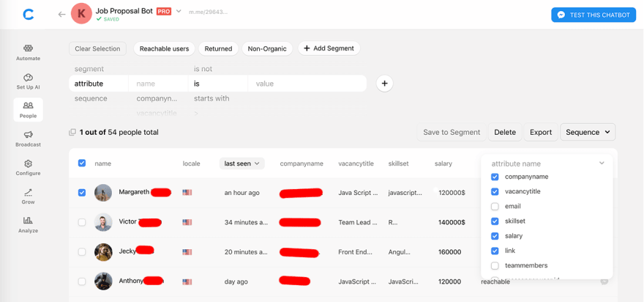
Task: Click the K bot avatar icon
Action: [x=81, y=14]
